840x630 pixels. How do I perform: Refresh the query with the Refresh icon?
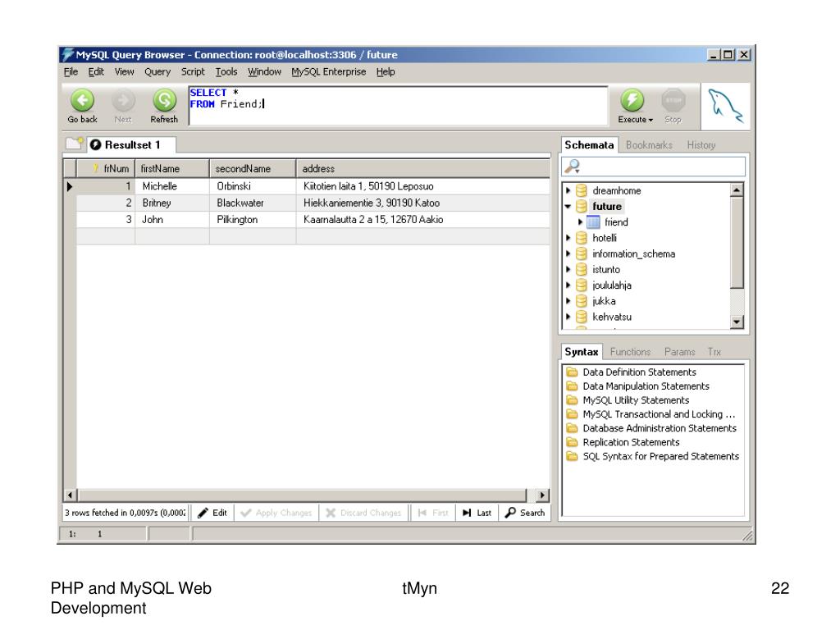point(164,100)
